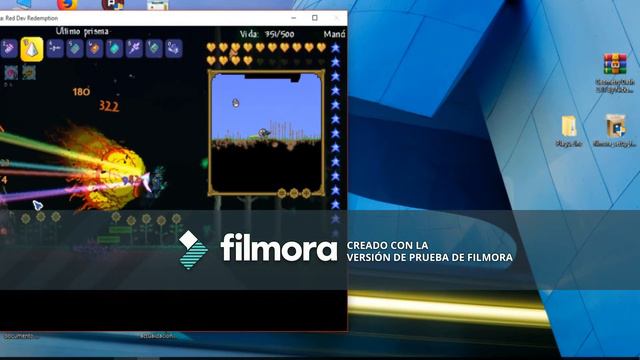Select the highlighted Último prisma hotbar slot
This screenshot has height=360, width=640.
pyautogui.click(x=32, y=49)
